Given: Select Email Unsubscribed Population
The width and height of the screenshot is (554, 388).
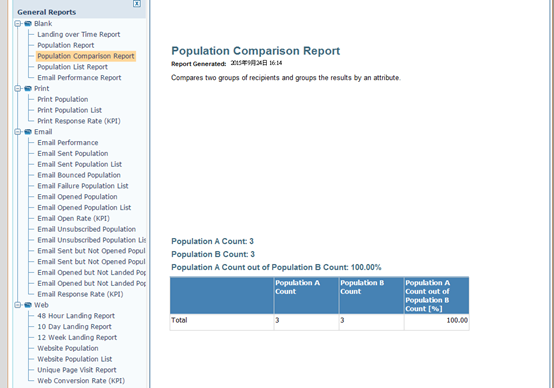Looking at the screenshot, I should [x=87, y=229].
